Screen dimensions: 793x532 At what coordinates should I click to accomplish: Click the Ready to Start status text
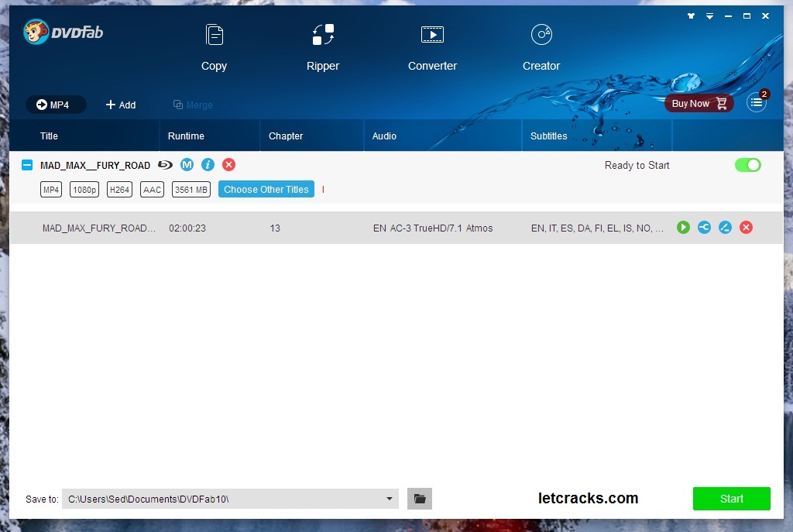637,166
